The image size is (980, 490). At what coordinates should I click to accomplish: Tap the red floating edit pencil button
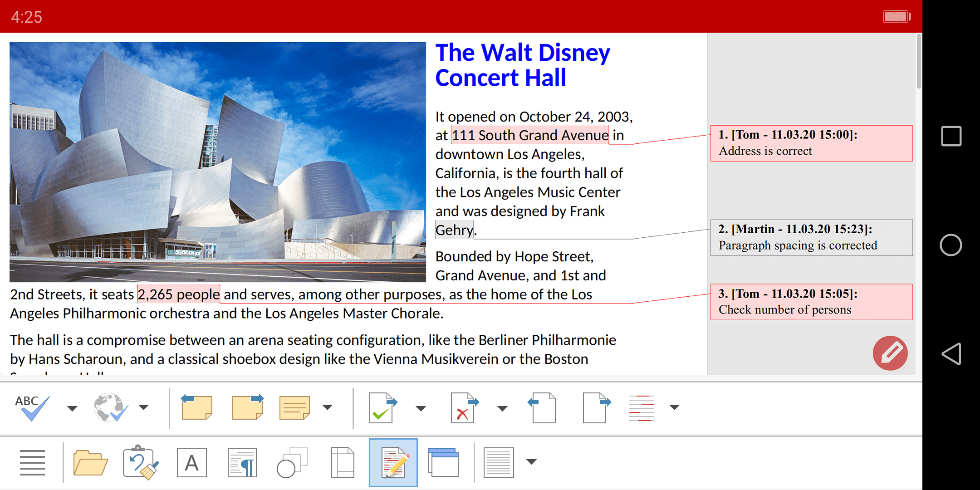(x=890, y=353)
